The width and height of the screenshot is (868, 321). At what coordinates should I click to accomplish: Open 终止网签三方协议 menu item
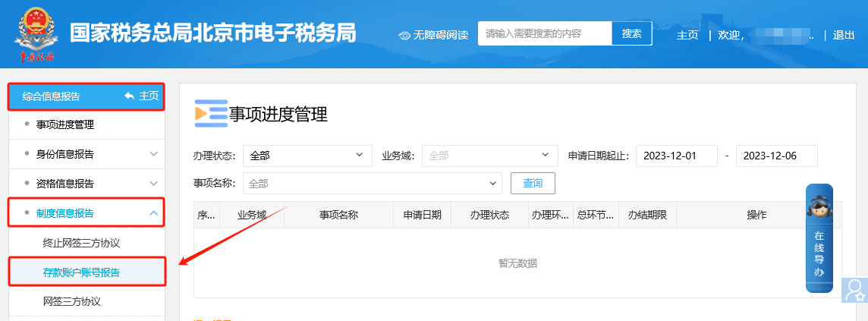[x=81, y=243]
